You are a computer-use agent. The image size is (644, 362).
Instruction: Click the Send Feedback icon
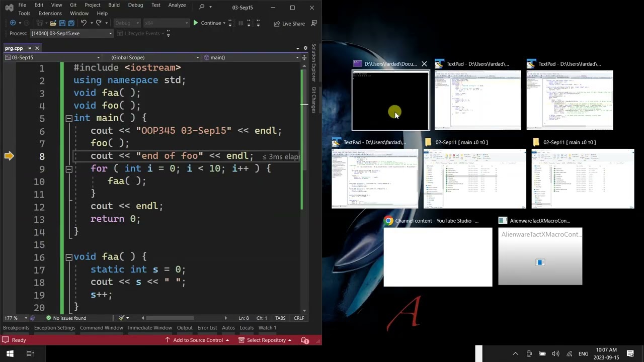pyautogui.click(x=314, y=23)
